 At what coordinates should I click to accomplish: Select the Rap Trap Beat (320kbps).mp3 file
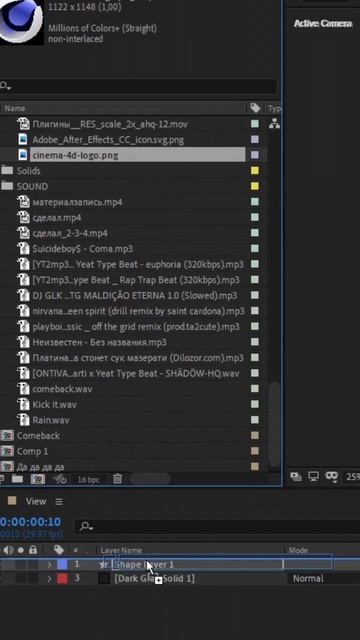click(x=136, y=280)
